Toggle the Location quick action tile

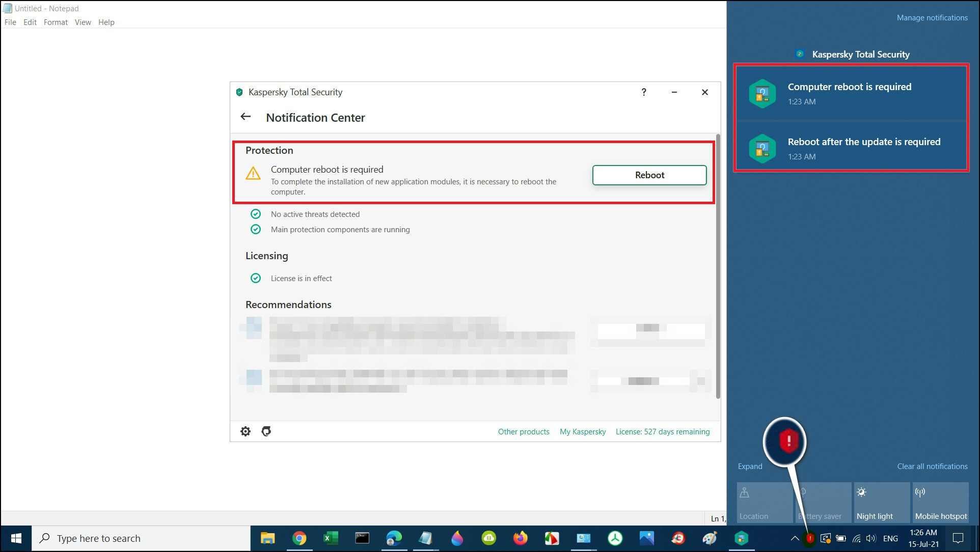coord(764,503)
